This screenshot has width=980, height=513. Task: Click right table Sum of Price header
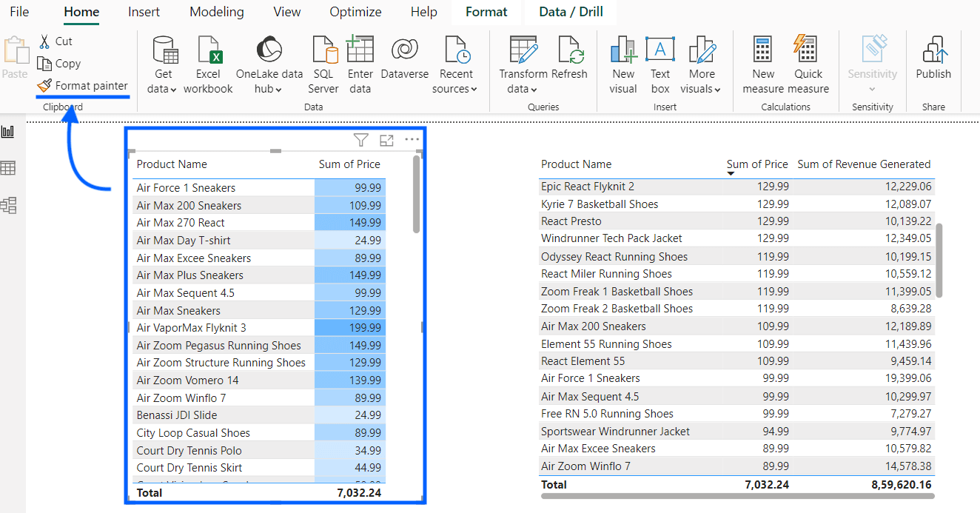click(x=757, y=164)
